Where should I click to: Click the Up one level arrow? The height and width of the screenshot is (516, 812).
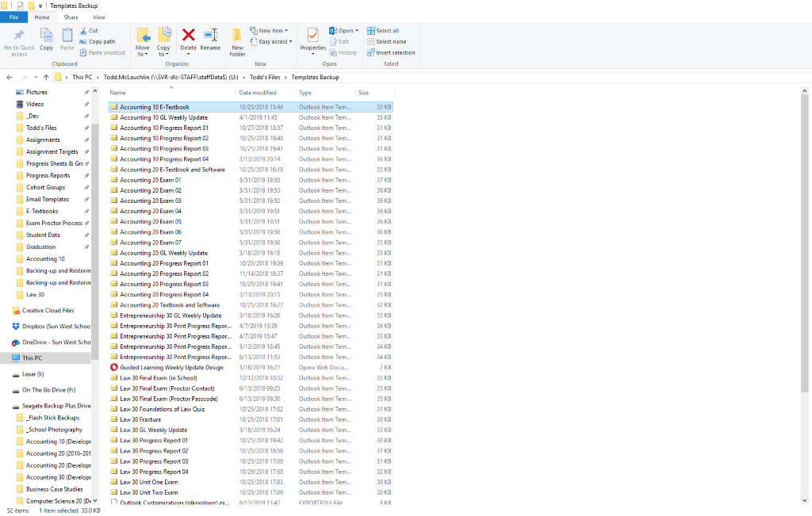click(46, 78)
